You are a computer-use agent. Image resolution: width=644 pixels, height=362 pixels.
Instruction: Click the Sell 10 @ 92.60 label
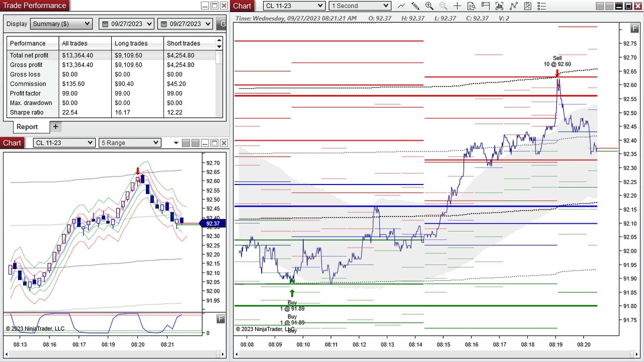(x=557, y=61)
